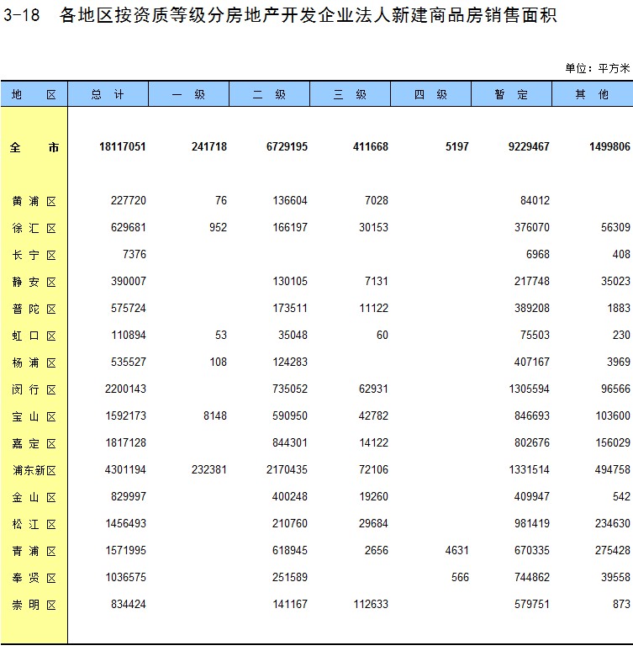Click the 黄浦区 row label
Image resolution: width=633 pixels, height=672 pixels.
point(34,201)
